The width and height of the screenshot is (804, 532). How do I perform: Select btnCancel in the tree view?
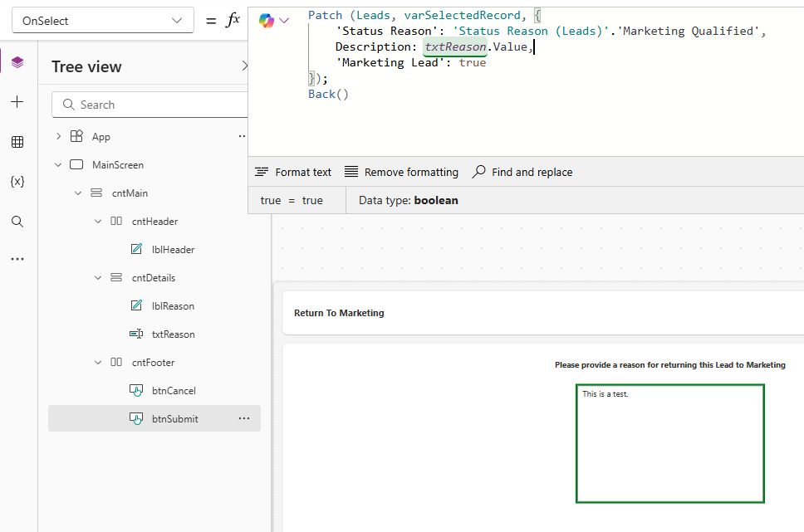[173, 391]
